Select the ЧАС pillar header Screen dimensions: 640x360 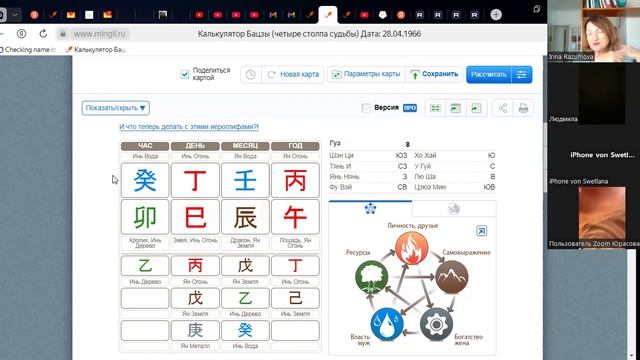point(145,146)
